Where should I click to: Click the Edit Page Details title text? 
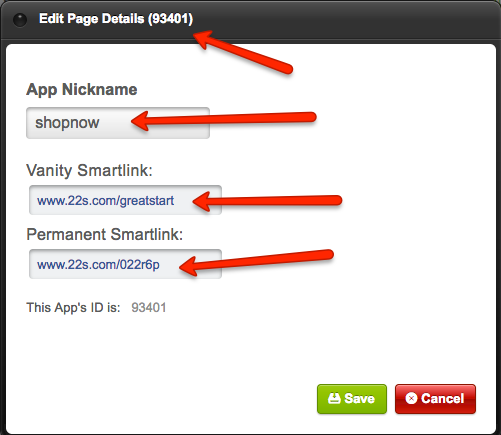[92, 19]
